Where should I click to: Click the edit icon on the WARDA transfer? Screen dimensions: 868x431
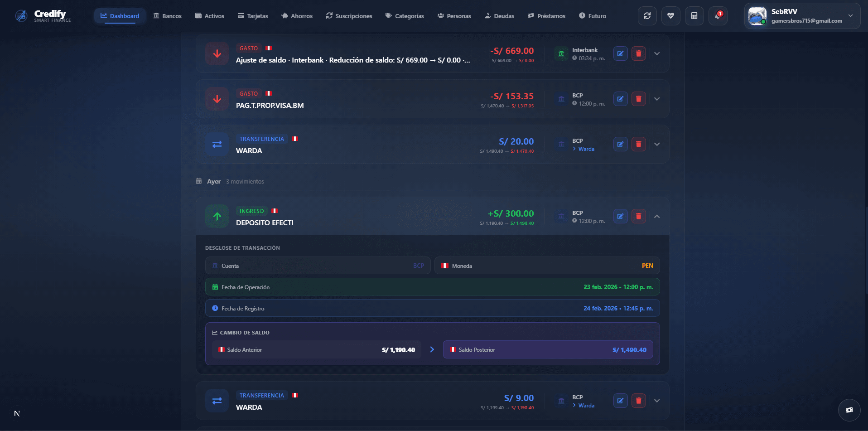[x=620, y=144]
